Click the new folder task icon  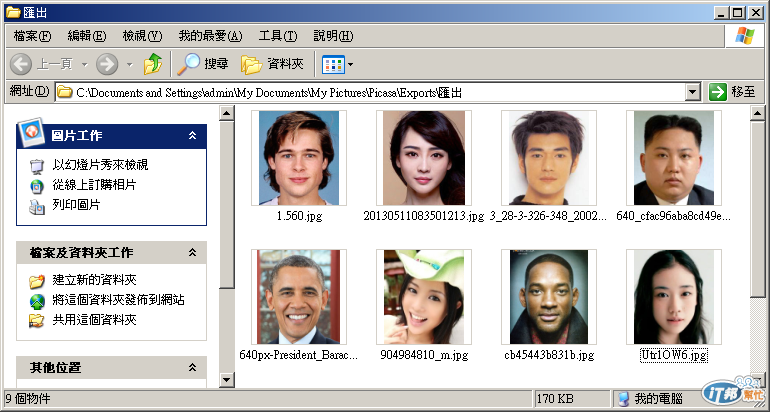coord(37,281)
